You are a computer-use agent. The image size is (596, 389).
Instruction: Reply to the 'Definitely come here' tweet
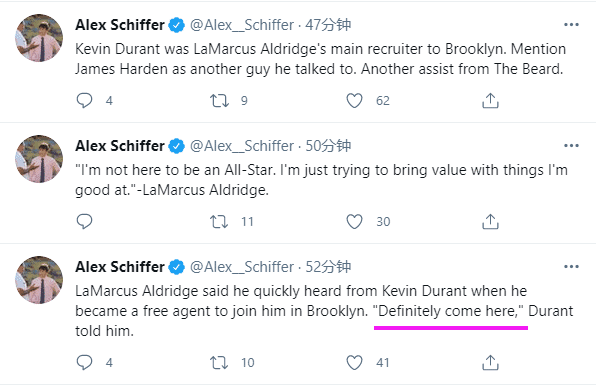(x=84, y=362)
